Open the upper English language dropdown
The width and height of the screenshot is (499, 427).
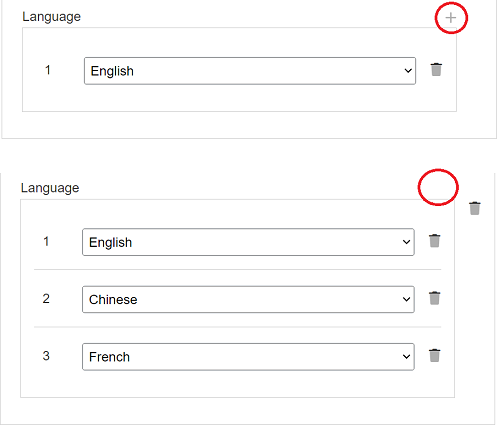pyautogui.click(x=250, y=71)
